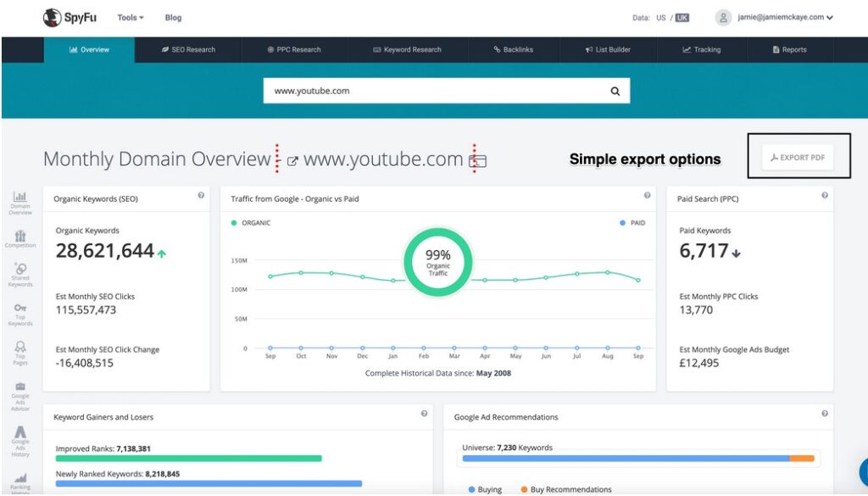Image resolution: width=868 pixels, height=496 pixels.
Task: Click the domain search input field
Action: (446, 91)
